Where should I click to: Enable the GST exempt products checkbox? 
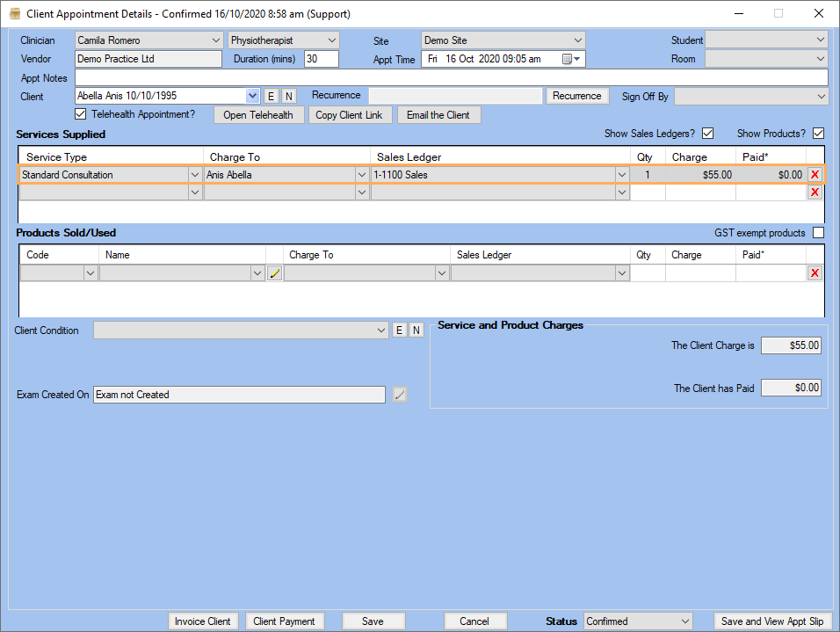(818, 233)
